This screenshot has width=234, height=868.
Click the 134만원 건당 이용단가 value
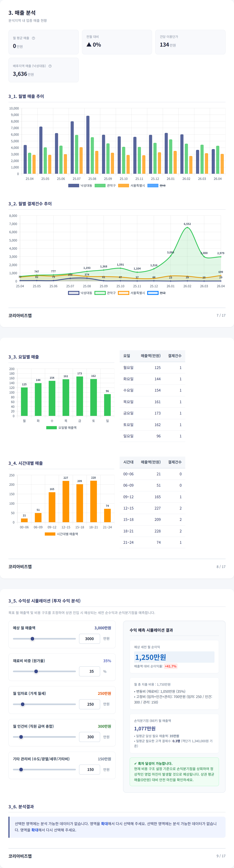[x=168, y=45]
